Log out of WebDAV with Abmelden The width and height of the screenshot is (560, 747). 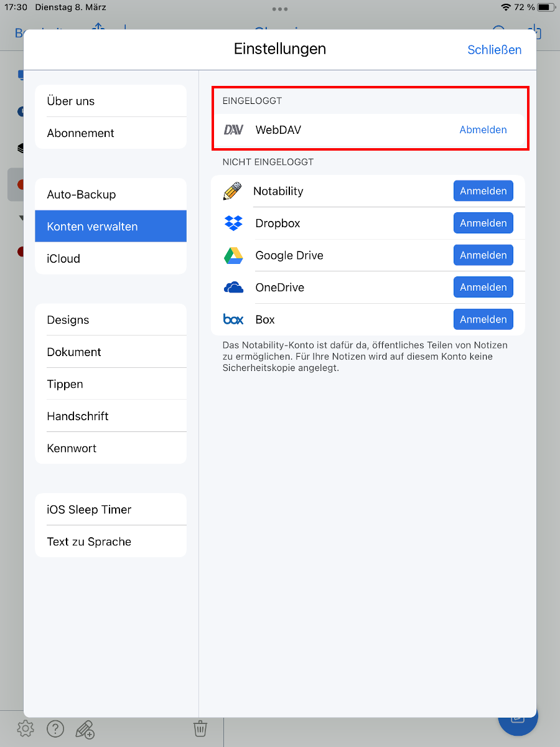[483, 130]
